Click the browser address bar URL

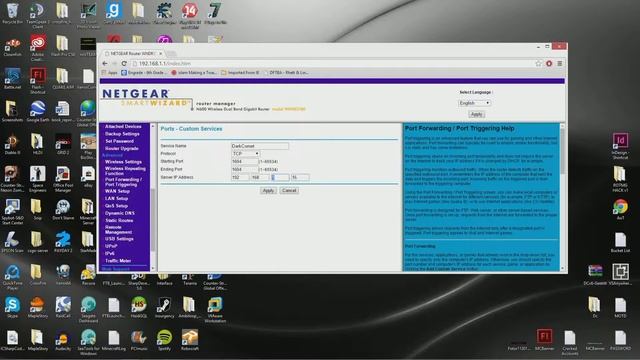coord(165,64)
